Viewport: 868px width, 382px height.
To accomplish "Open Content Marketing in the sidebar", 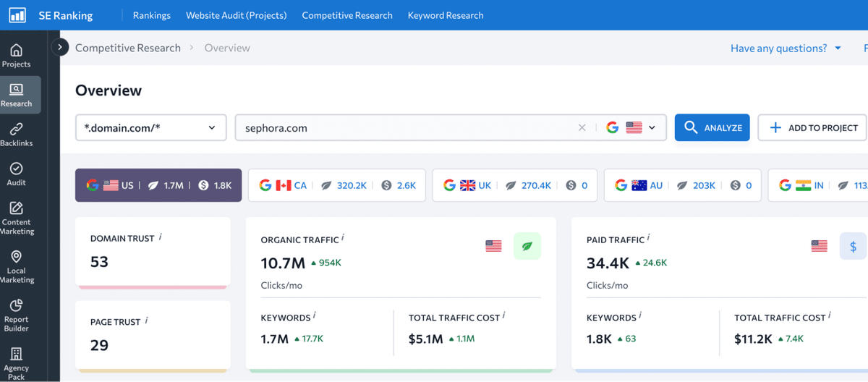I will pyautogui.click(x=16, y=218).
